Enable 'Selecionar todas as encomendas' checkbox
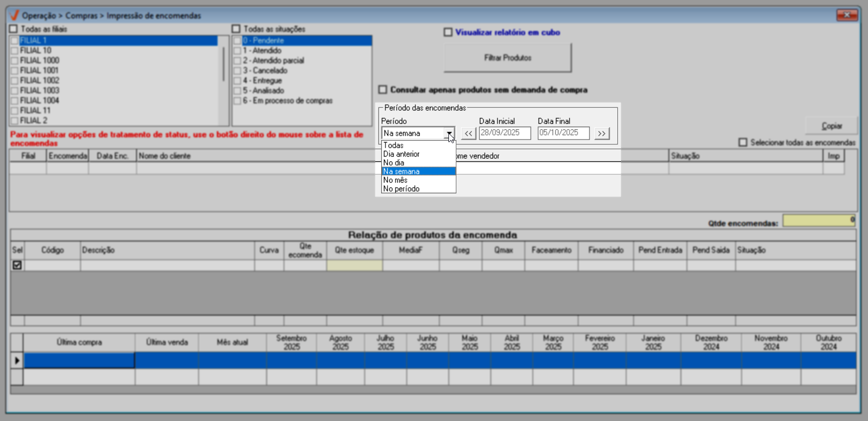 click(x=743, y=143)
